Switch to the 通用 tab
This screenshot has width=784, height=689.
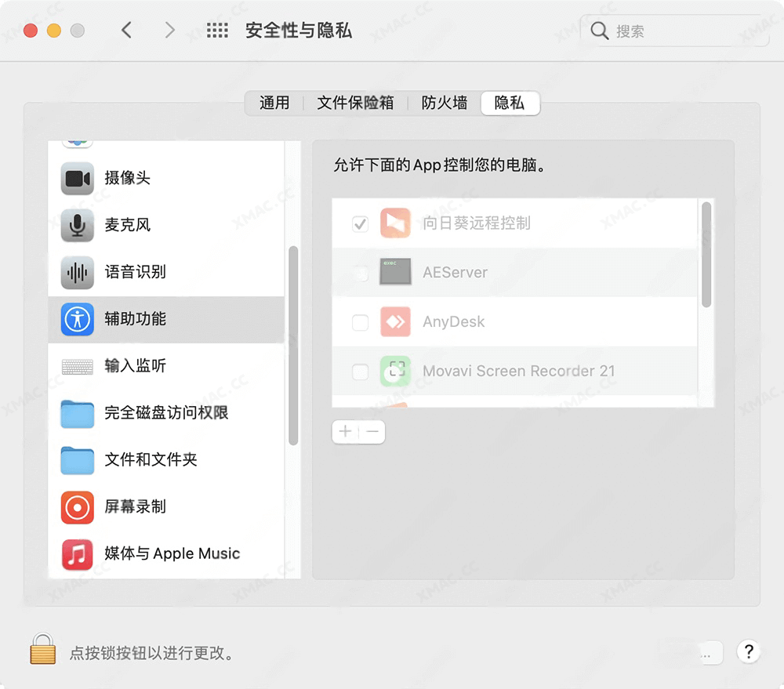point(274,103)
